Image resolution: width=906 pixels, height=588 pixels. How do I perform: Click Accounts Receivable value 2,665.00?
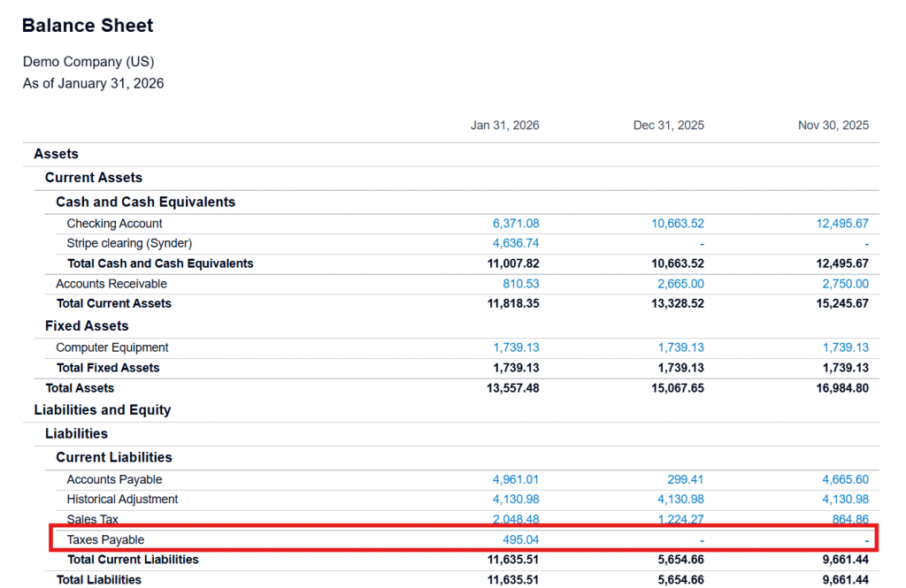(x=680, y=284)
